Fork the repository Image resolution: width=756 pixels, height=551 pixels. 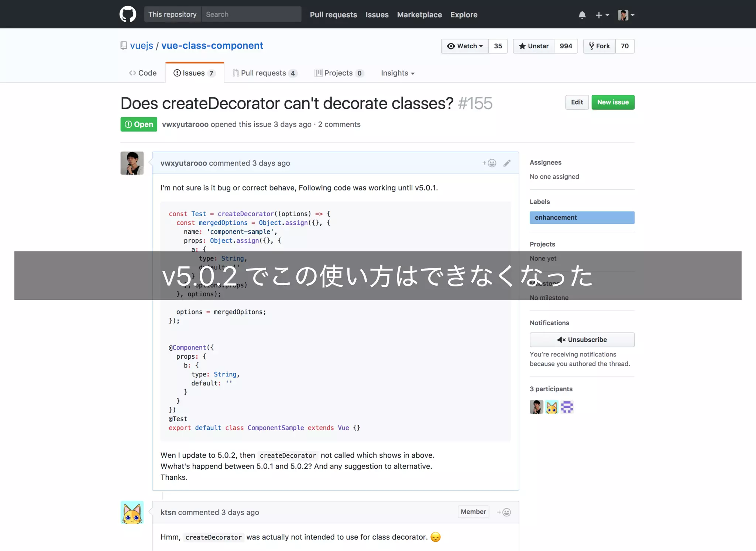(x=599, y=46)
